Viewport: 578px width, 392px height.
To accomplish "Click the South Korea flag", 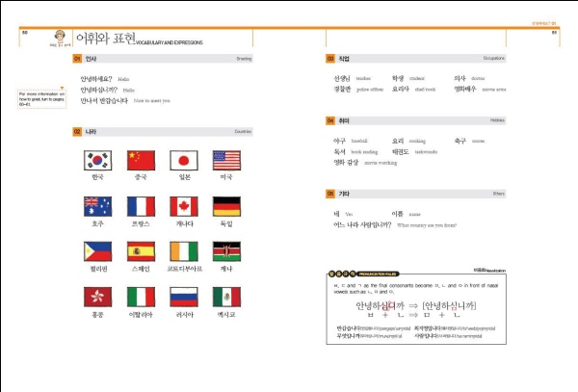I will point(97,161).
